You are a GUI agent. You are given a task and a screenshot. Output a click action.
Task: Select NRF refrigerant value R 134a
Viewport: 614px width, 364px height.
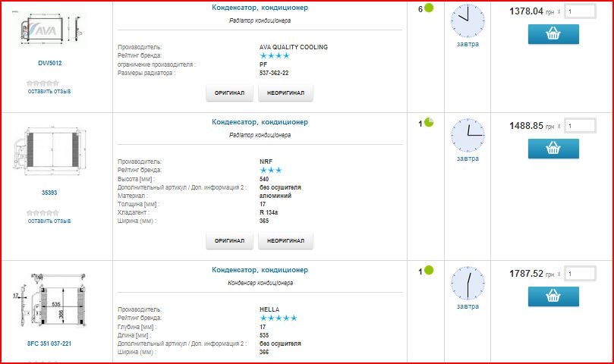269,212
